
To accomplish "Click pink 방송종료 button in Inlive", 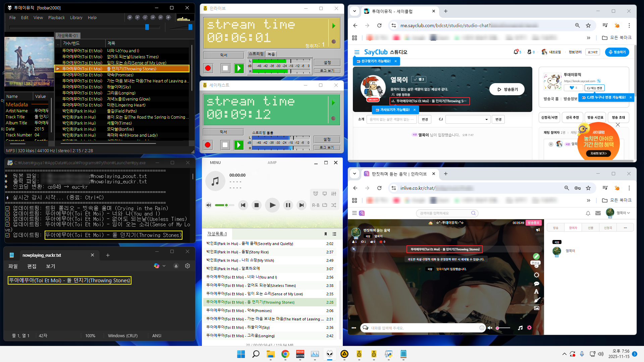I will [533, 223].
